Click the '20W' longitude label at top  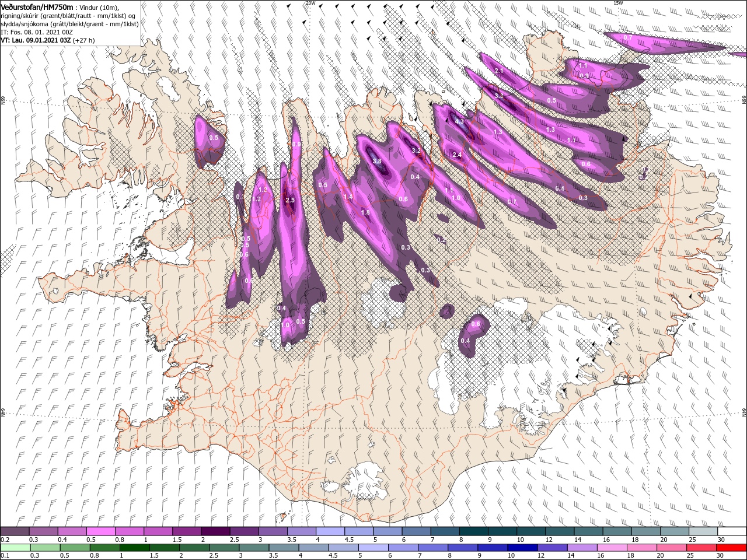click(x=310, y=3)
